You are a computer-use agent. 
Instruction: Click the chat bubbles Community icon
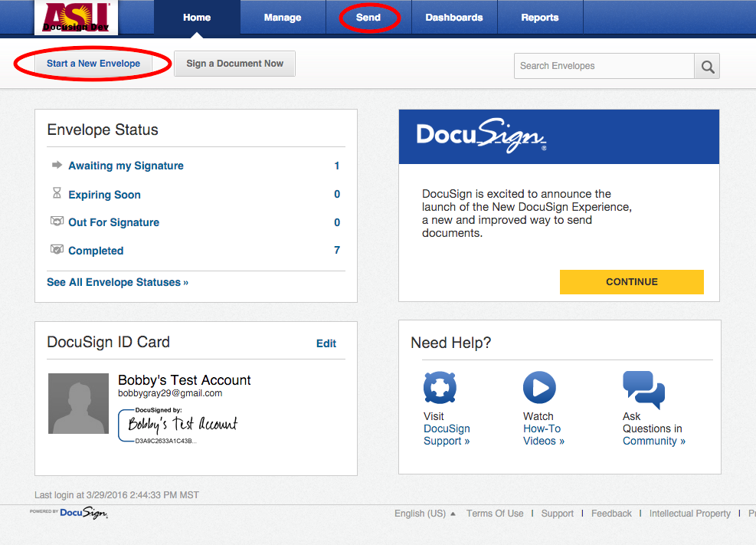643,389
